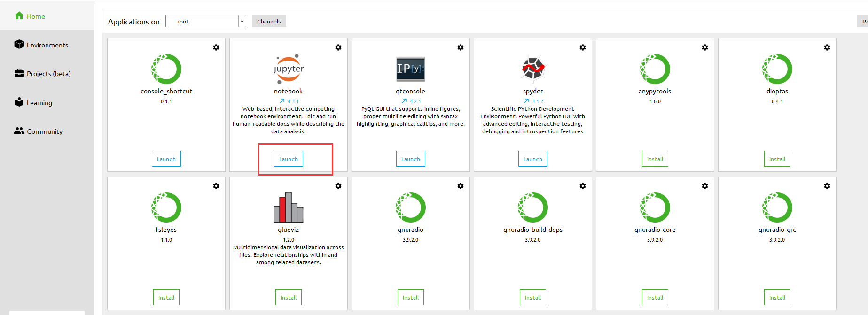The image size is (868, 315).
Task: Click the glueviz app name text
Action: (289, 230)
